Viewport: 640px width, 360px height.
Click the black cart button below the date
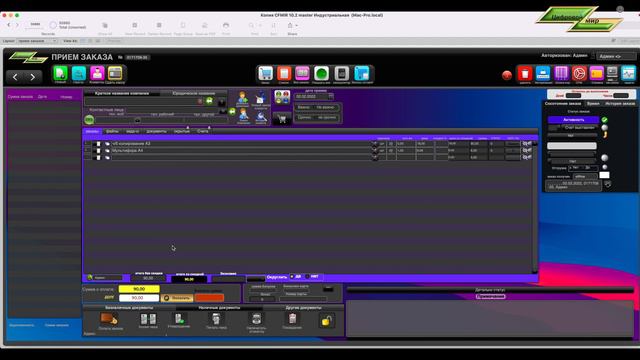(x=282, y=119)
